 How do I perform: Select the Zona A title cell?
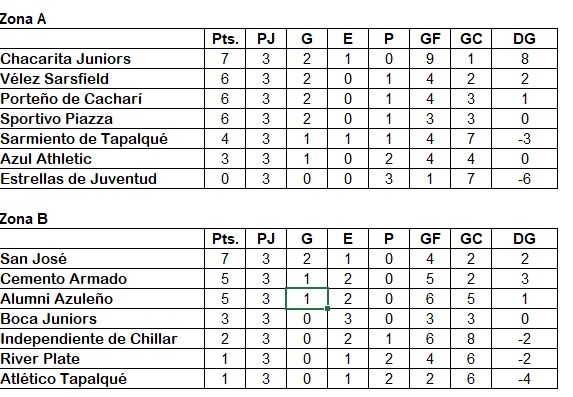[23, 19]
